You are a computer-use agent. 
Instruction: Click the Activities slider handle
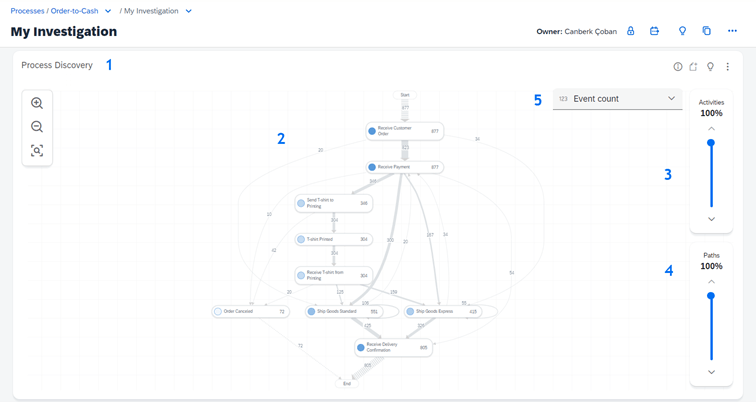click(x=711, y=144)
